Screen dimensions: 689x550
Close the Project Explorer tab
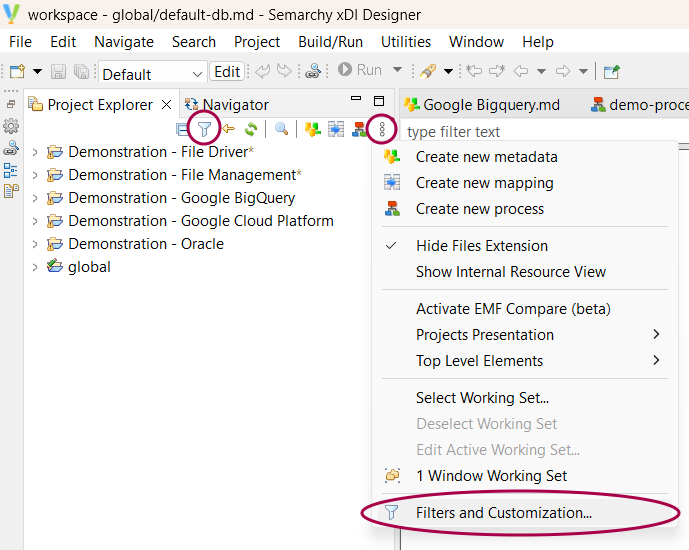click(x=167, y=105)
